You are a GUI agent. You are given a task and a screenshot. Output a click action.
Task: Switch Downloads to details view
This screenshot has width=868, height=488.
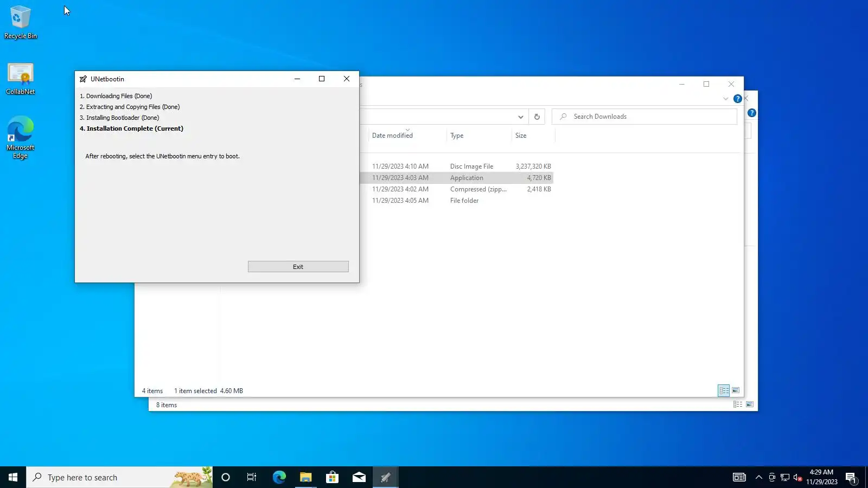(724, 390)
